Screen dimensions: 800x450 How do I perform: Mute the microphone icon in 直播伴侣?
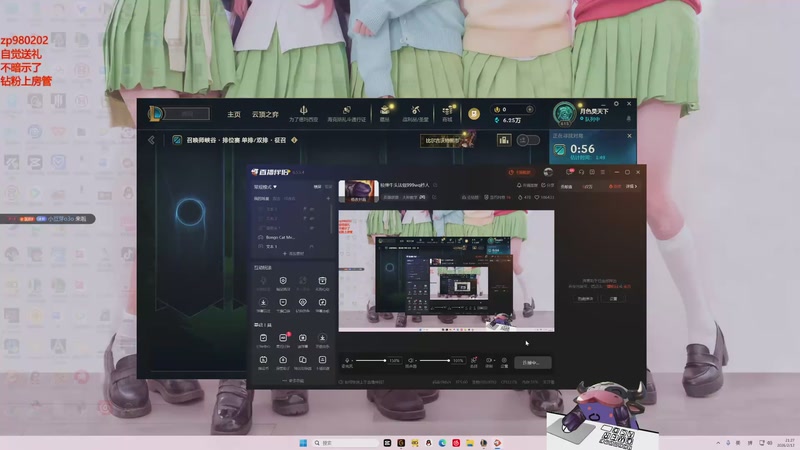[347, 360]
